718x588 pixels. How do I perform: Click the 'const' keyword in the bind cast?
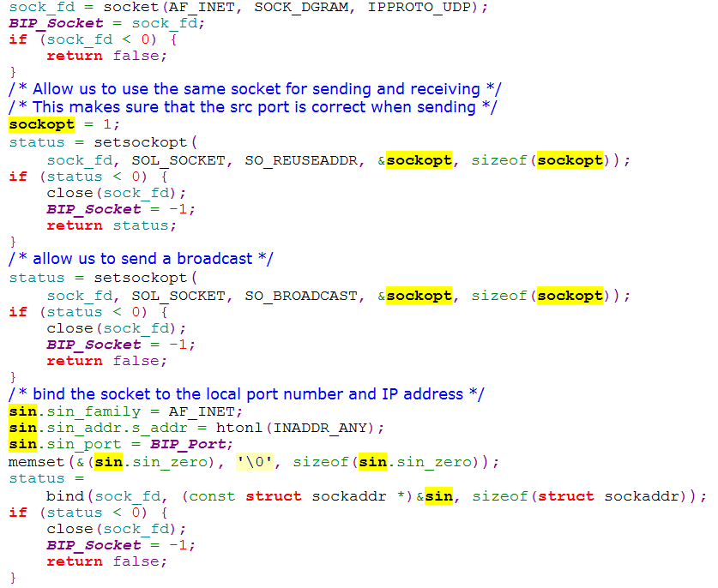(212, 496)
